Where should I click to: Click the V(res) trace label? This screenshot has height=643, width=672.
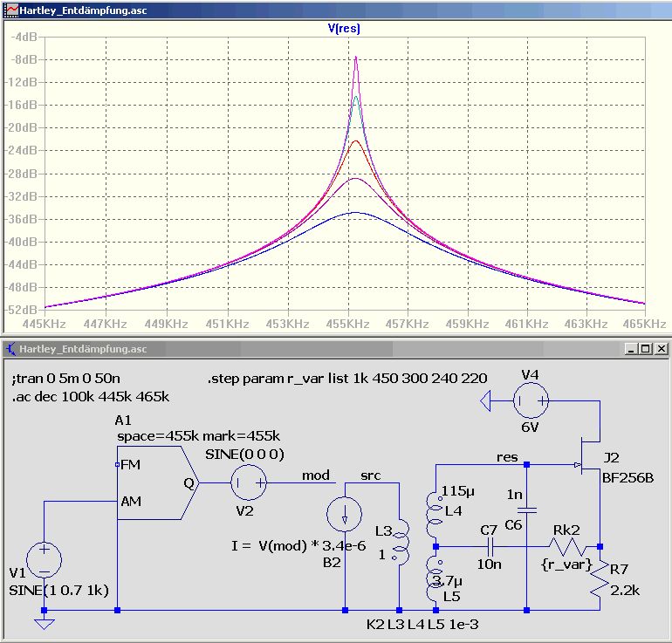(344, 29)
